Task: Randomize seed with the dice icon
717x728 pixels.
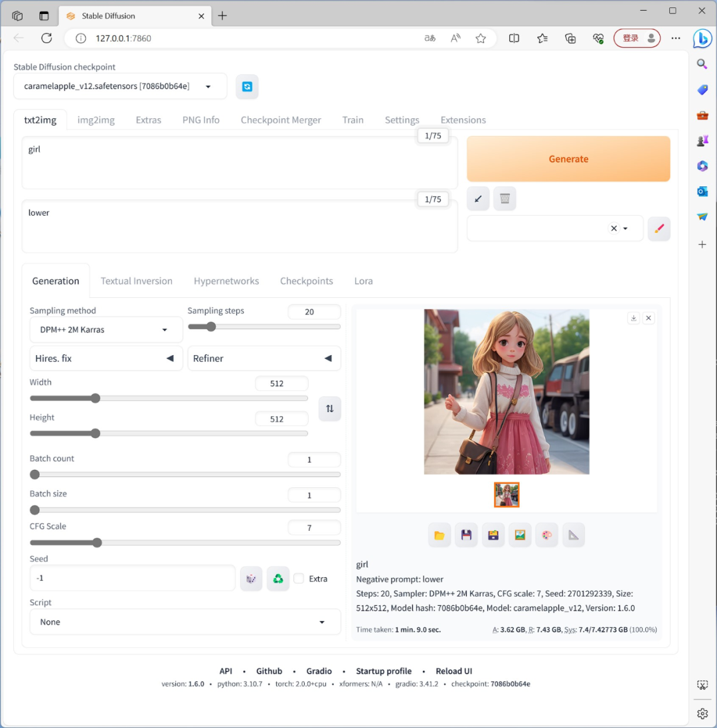Action: [x=251, y=579]
